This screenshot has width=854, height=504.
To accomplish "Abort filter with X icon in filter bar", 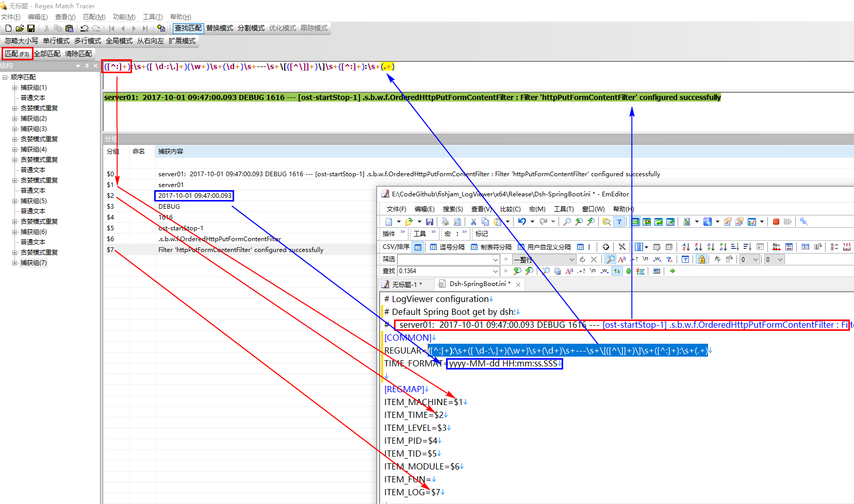I will pyautogui.click(x=594, y=259).
